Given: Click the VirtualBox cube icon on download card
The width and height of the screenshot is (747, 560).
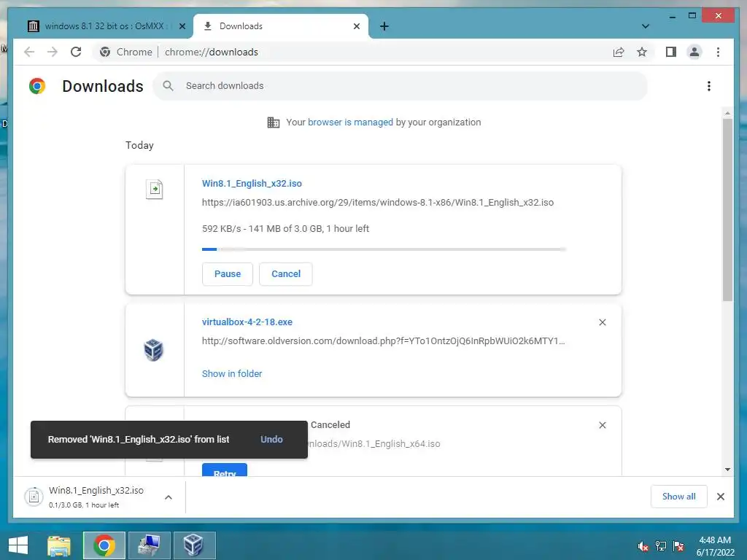Looking at the screenshot, I should pyautogui.click(x=154, y=350).
